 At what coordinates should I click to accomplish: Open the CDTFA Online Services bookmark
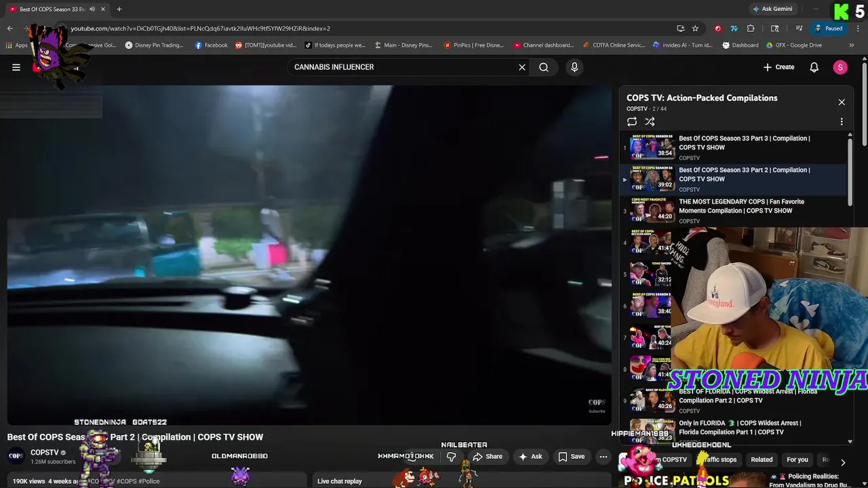[614, 45]
